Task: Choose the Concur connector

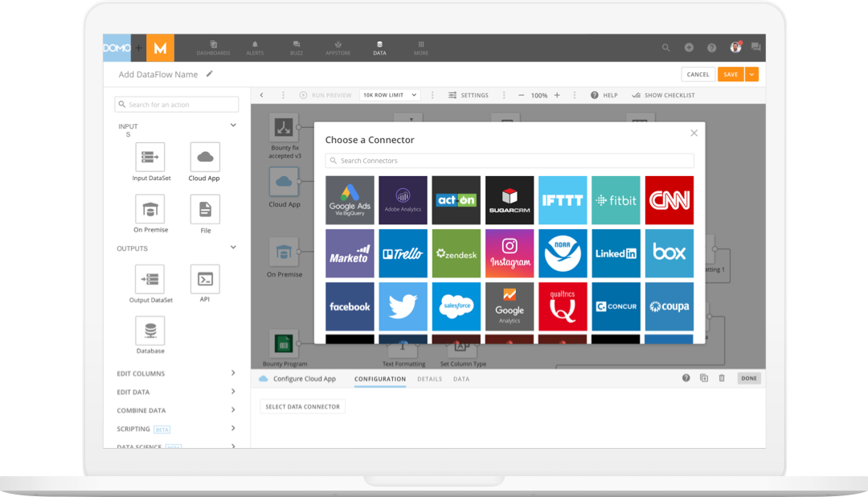Action: pos(616,306)
